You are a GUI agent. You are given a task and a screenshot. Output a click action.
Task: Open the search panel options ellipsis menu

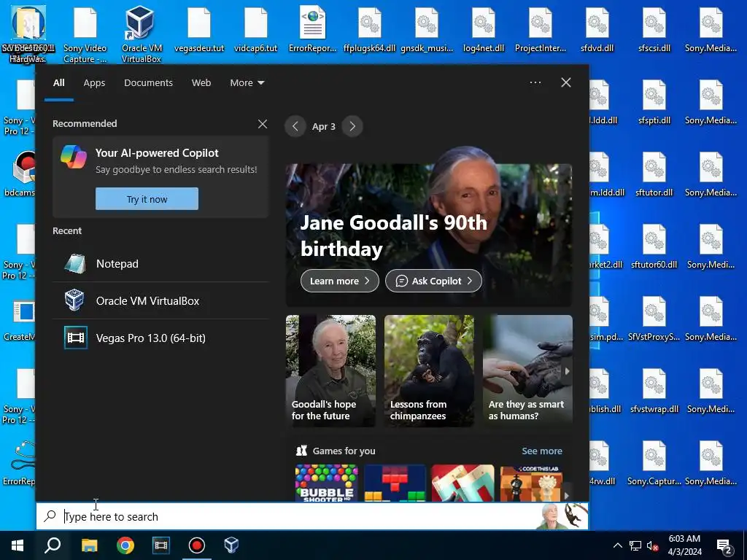[535, 82]
